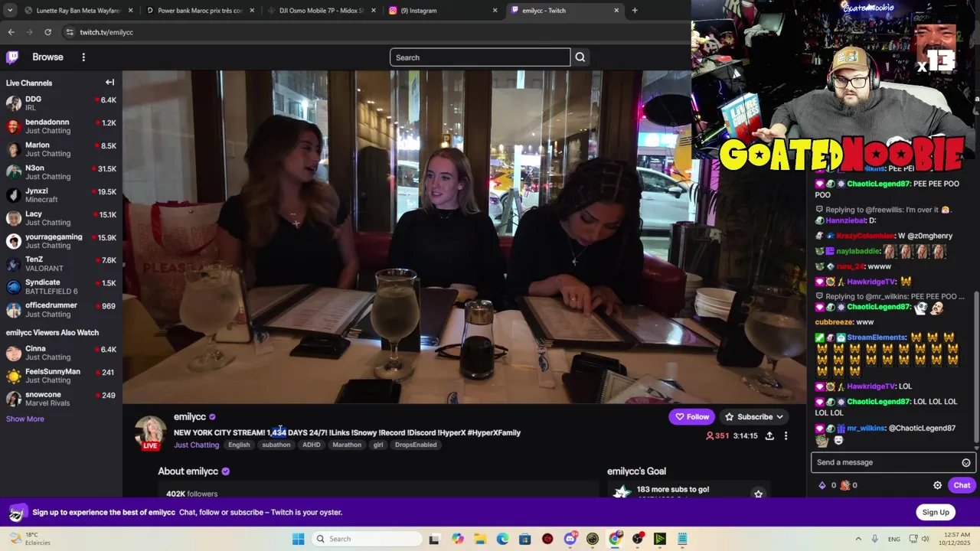
Task: Close the emilycc Twitch tab
Action: 616,11
